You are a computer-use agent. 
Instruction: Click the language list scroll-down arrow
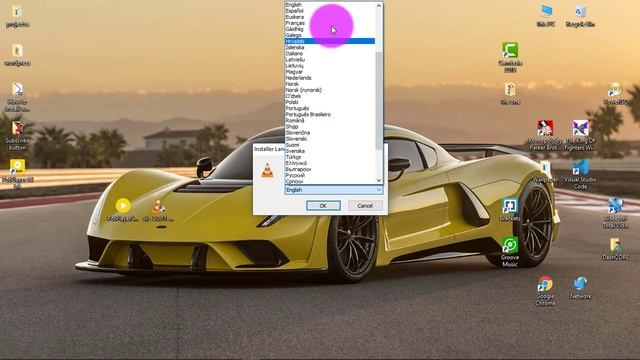[379, 180]
